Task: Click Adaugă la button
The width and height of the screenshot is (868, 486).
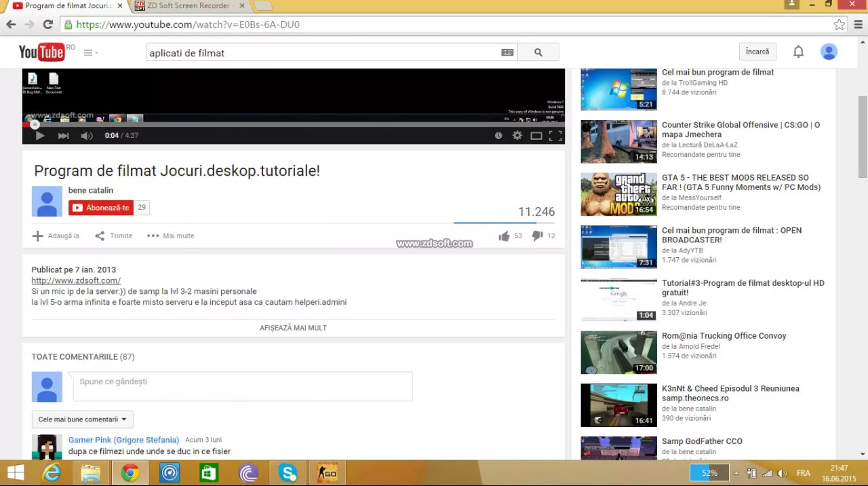Action: click(x=56, y=236)
